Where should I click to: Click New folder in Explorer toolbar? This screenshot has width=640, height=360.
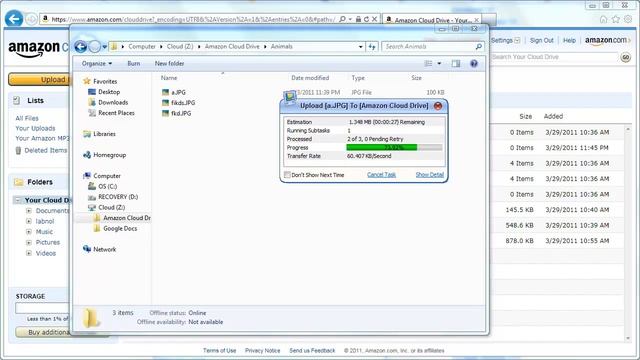169,64
